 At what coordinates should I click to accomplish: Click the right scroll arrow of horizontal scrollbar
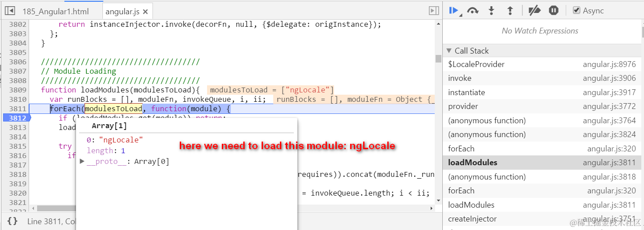pyautogui.click(x=432, y=208)
